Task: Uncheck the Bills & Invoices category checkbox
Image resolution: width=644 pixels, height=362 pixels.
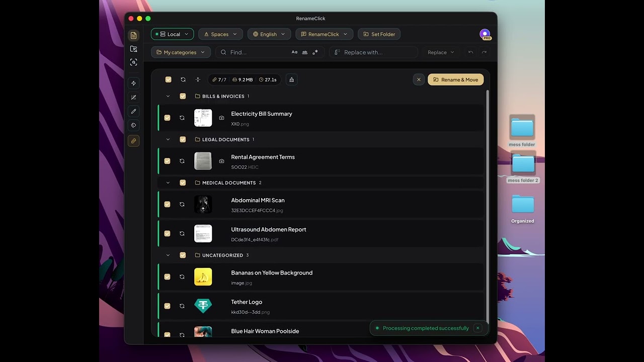Action: point(183,96)
